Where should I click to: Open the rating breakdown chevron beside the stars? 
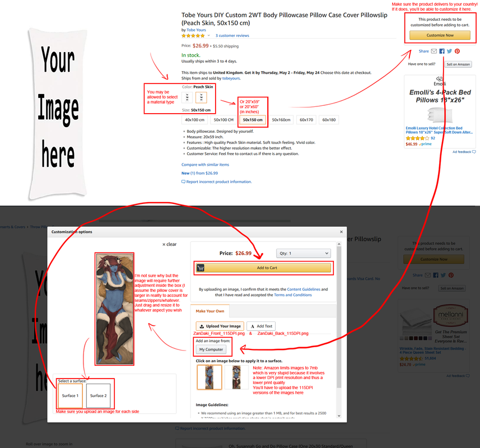pos(209,35)
